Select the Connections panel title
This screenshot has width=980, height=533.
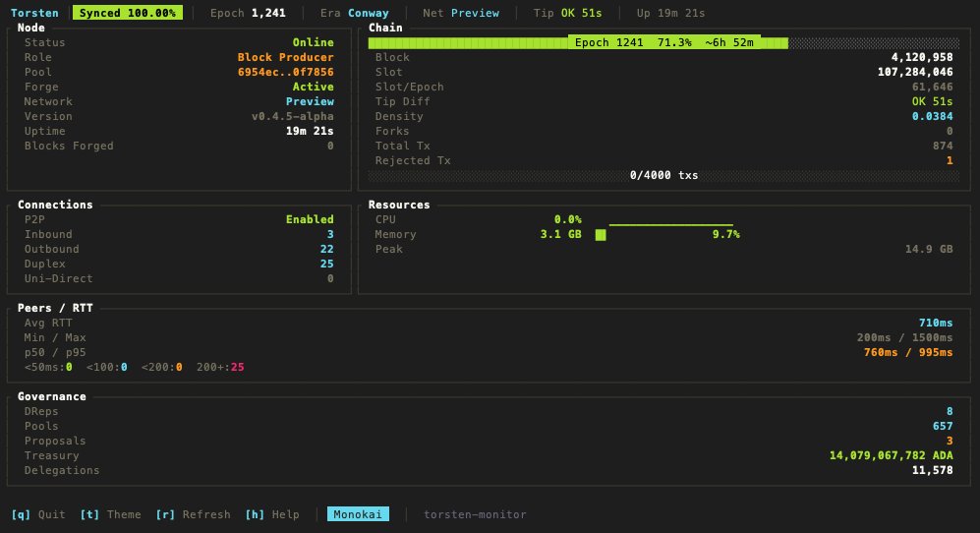coord(55,205)
